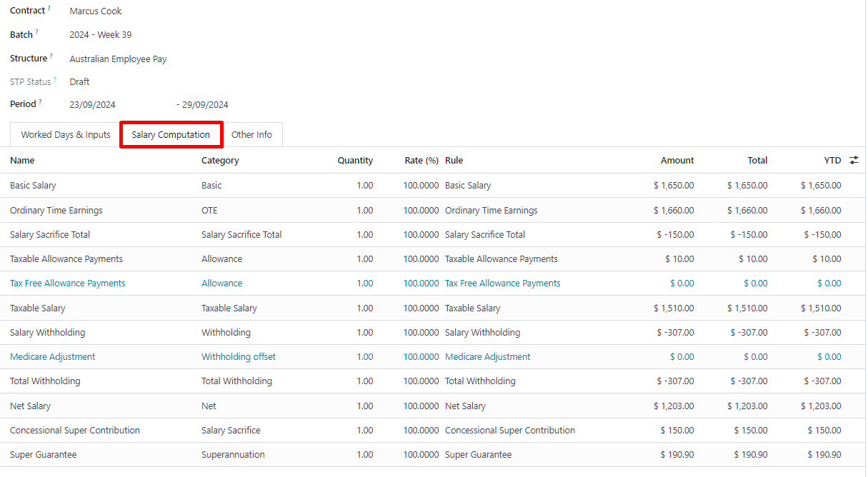Viewport: 868px width, 477px height.
Task: Click the help question mark beside Batch
Action: click(37, 32)
